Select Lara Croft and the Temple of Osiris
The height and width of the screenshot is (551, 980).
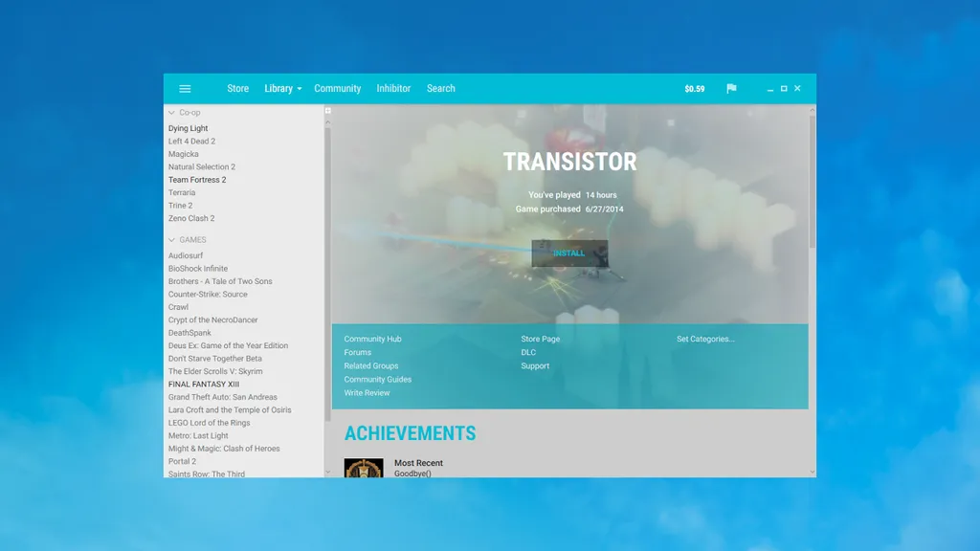click(230, 409)
